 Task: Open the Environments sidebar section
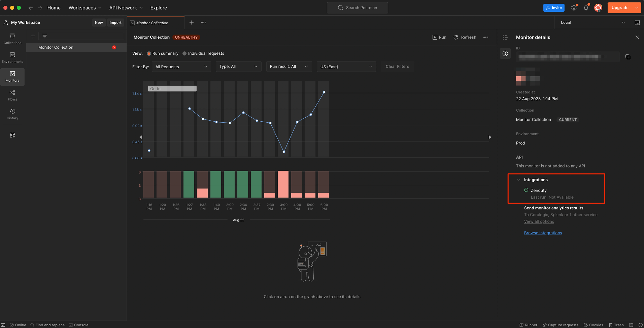pyautogui.click(x=12, y=58)
